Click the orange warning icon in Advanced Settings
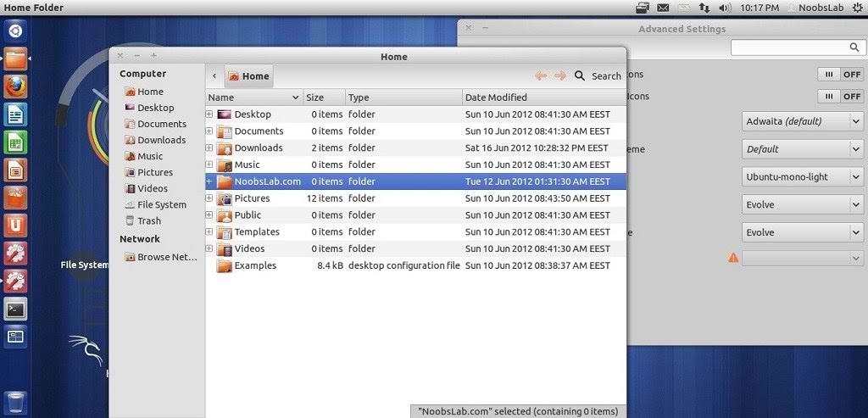The image size is (868, 418). 733,258
